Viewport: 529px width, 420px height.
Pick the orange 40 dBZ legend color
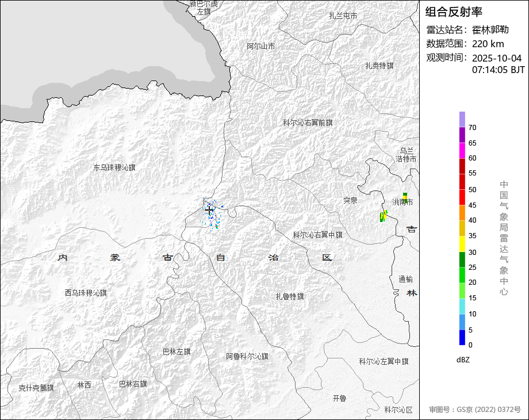tap(462, 212)
